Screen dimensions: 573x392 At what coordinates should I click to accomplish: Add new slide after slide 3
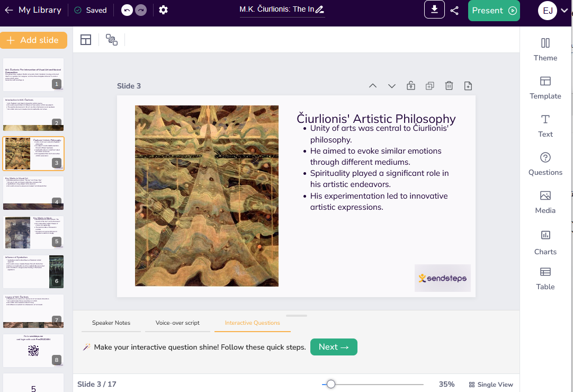468,86
